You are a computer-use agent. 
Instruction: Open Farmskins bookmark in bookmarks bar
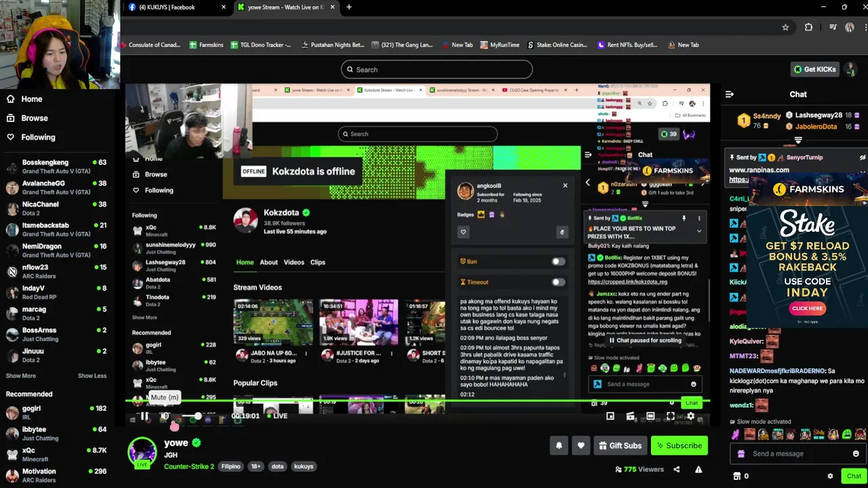point(206,45)
